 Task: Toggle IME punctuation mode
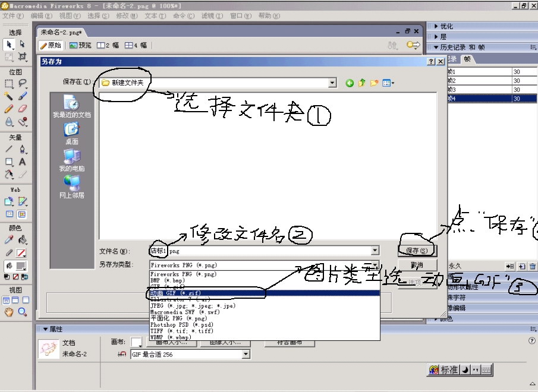tap(475, 370)
